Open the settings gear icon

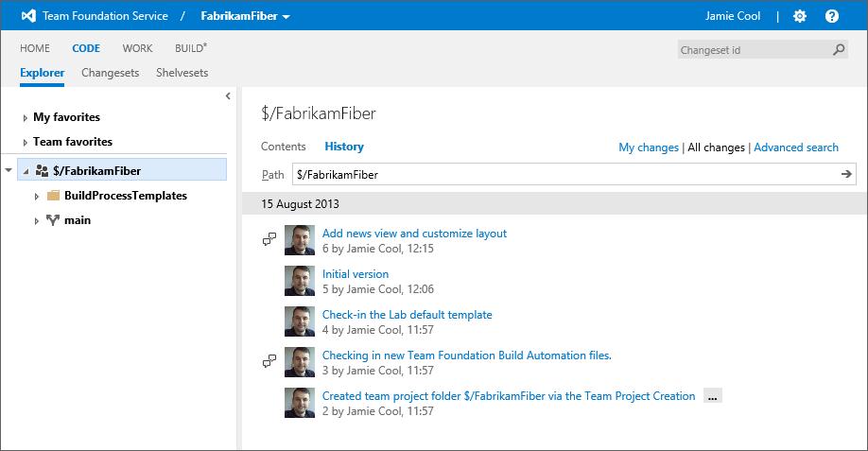(x=800, y=16)
